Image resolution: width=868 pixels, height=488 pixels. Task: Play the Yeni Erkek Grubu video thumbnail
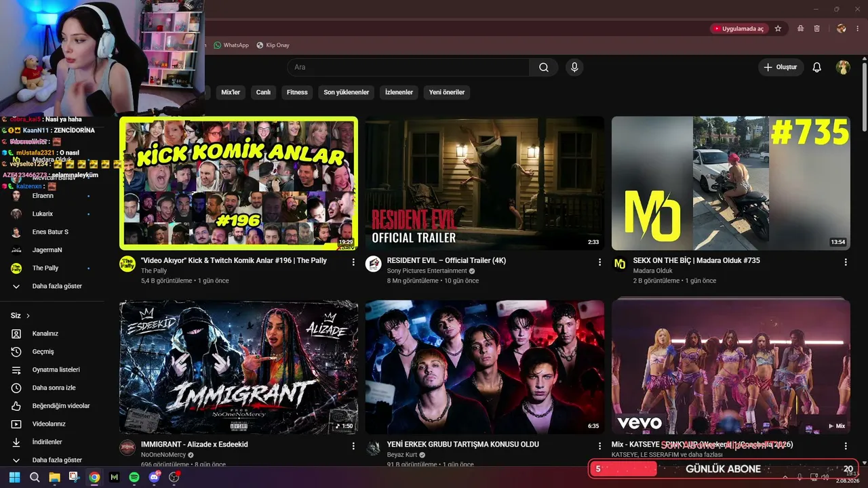485,367
